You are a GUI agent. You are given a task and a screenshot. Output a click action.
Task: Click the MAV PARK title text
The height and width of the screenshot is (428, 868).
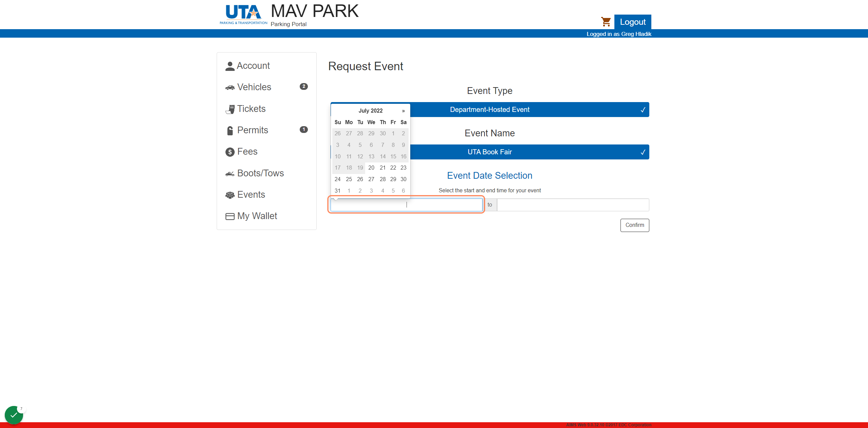[x=315, y=11]
